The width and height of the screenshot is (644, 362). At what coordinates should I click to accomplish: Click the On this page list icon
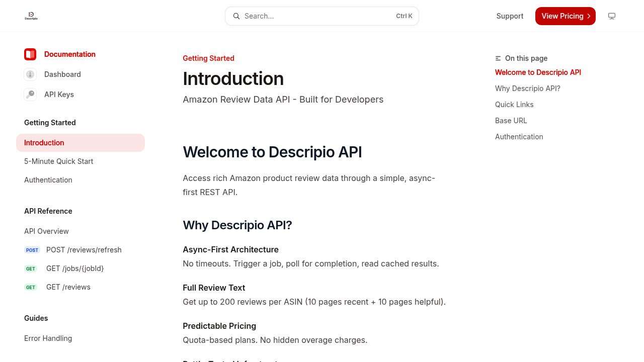498,58
